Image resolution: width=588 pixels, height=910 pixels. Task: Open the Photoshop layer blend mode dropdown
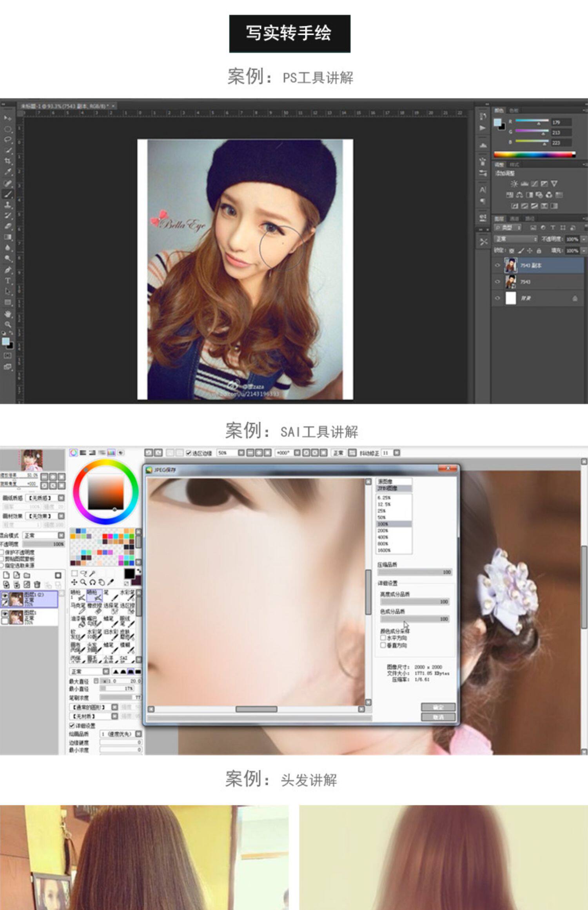coord(516,239)
